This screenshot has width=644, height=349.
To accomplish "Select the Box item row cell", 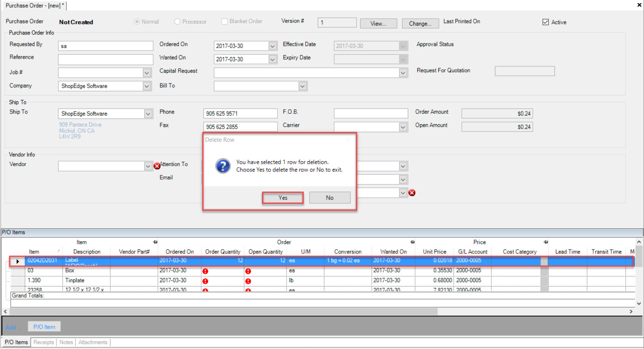I will [44, 271].
